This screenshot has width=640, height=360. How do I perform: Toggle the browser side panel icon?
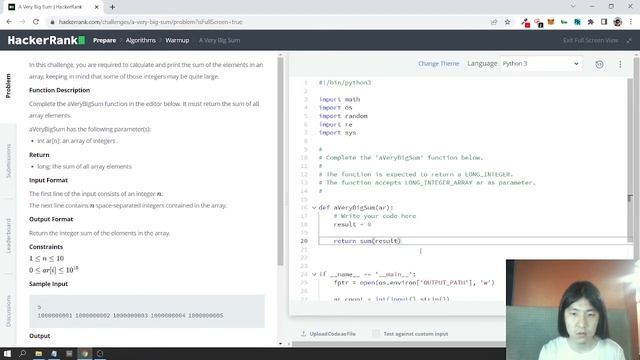(604, 22)
